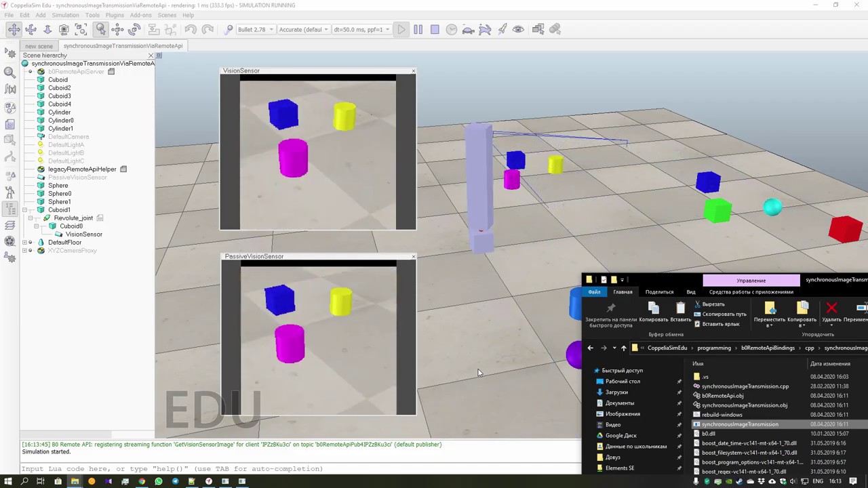Open shape edit mode icon
This screenshot has height=488, width=868.
(10, 140)
